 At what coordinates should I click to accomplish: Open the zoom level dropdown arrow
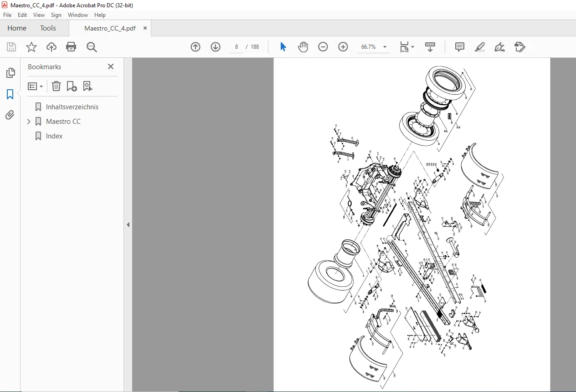tap(385, 47)
